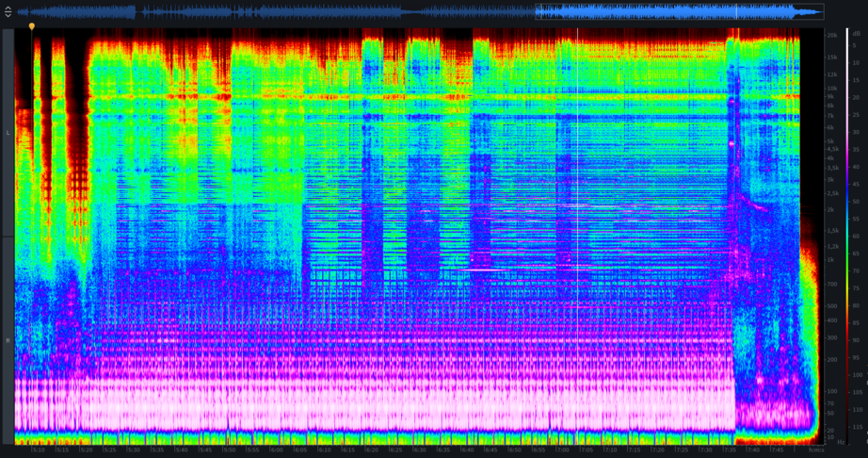
Task: Click the 20k mark on frequency ruler
Action: point(831,35)
